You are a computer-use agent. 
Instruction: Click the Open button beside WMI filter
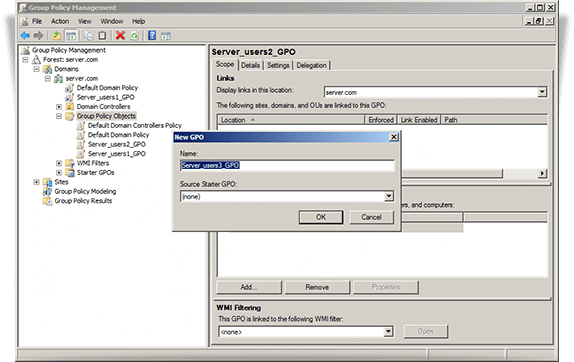[426, 331]
